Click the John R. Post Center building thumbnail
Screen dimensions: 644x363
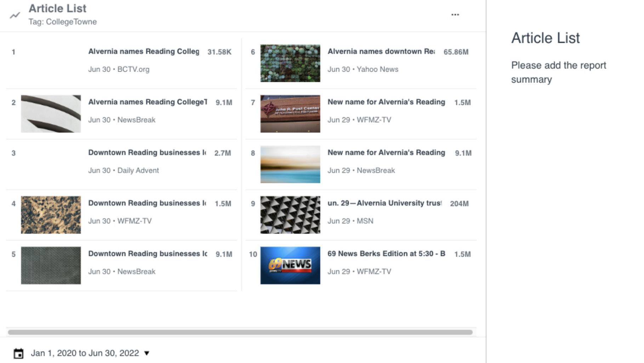[290, 114]
